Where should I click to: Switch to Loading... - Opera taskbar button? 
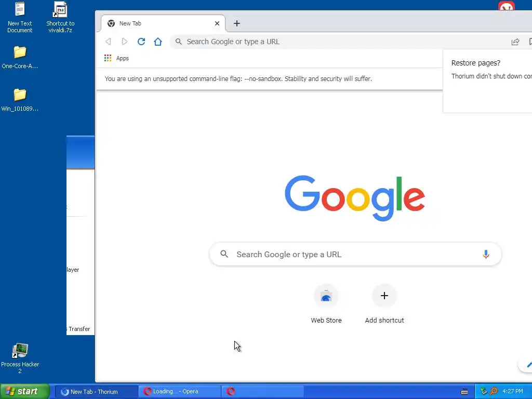point(179,392)
